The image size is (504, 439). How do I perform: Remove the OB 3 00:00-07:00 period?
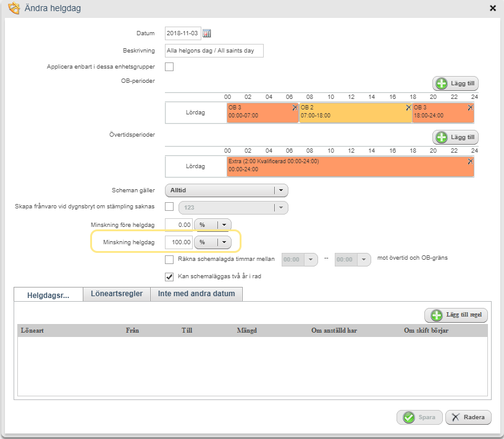click(295, 108)
